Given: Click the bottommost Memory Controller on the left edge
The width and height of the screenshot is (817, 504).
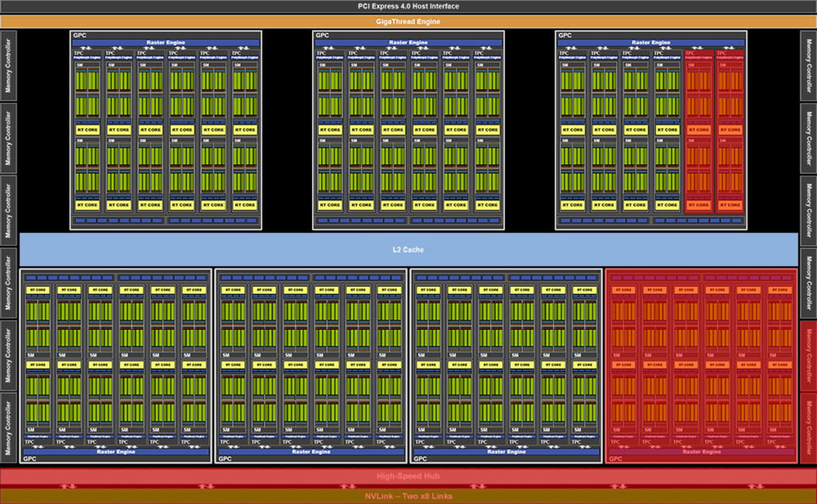Looking at the screenshot, I should [8, 428].
